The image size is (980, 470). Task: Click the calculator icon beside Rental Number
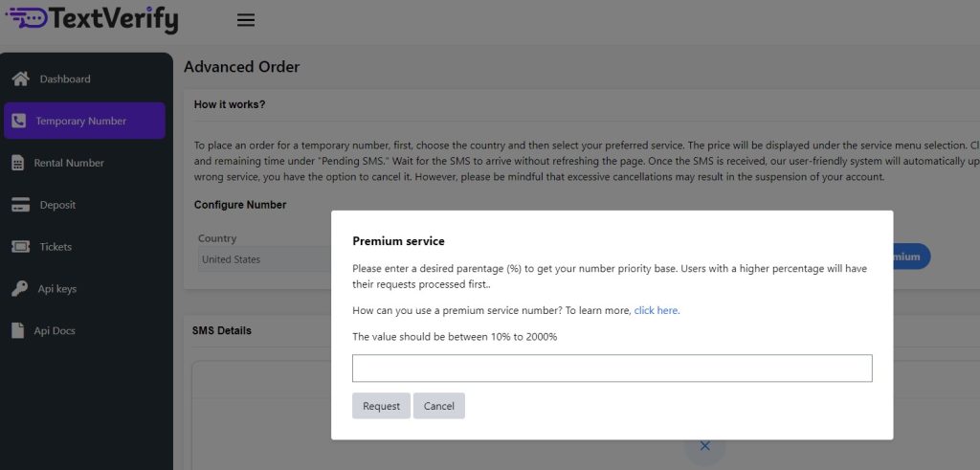pyautogui.click(x=18, y=163)
